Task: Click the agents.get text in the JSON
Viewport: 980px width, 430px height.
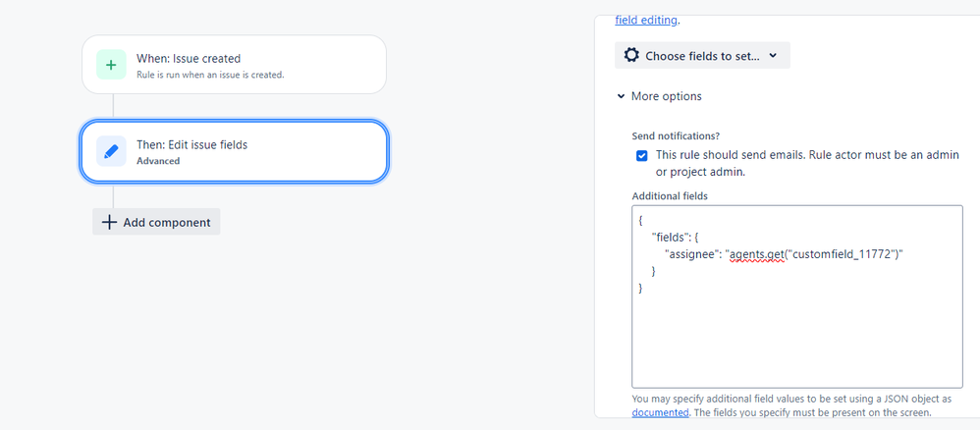Action: (757, 254)
